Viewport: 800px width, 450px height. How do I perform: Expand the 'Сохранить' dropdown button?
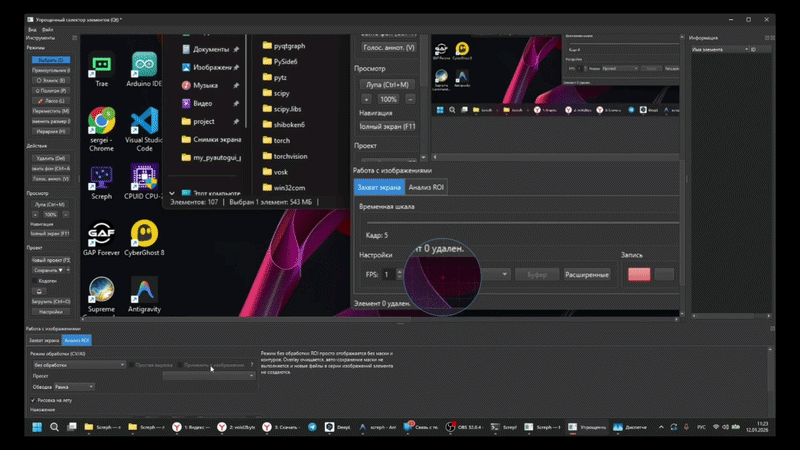[x=66, y=270]
